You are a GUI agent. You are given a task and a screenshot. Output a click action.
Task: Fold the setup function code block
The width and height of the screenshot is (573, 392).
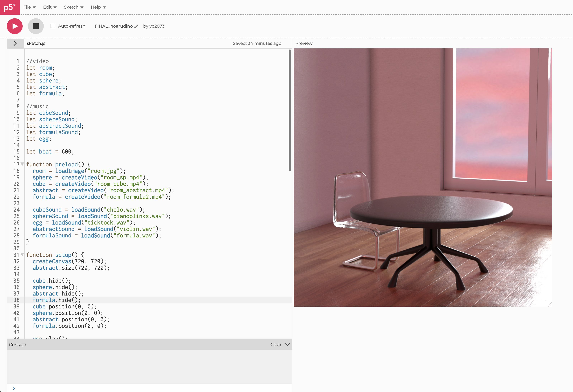(22, 254)
